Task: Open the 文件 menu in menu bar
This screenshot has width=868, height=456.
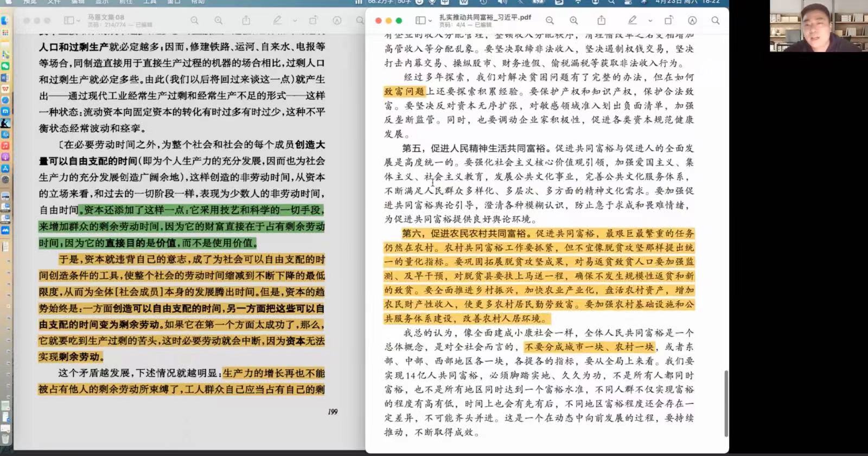Action: coord(54,2)
